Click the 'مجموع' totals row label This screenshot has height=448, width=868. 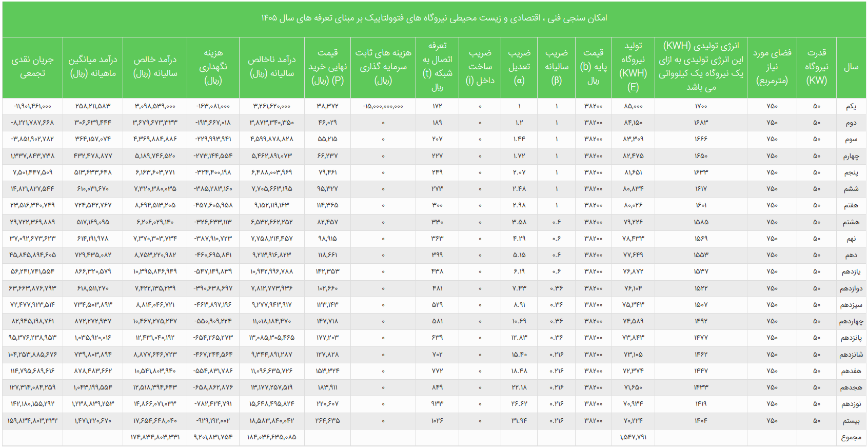click(851, 437)
